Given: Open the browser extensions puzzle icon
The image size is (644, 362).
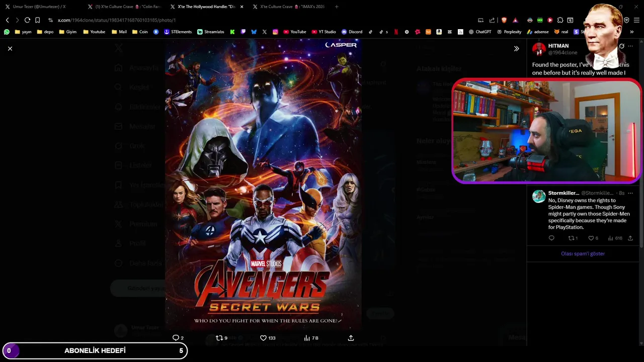Looking at the screenshot, I should pos(560,20).
